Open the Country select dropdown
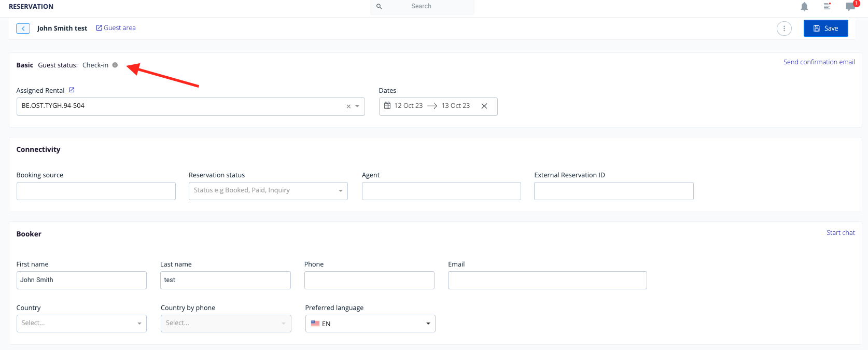The height and width of the screenshot is (350, 868). tap(139, 324)
